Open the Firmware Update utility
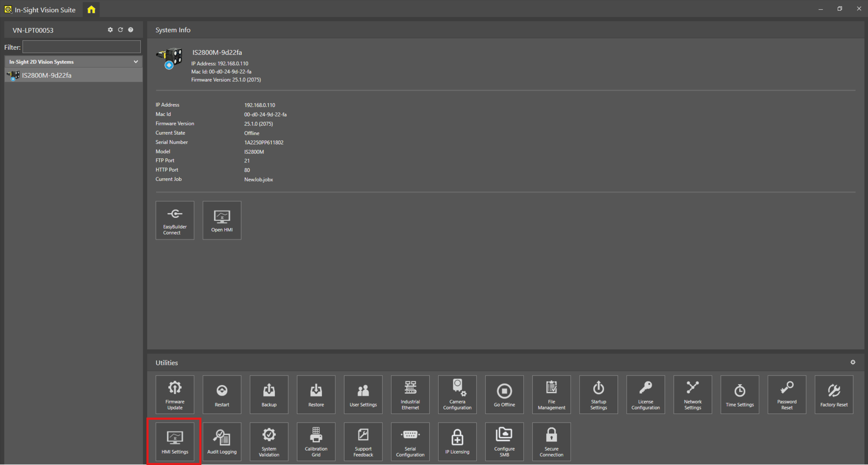This screenshot has width=868, height=465. tap(175, 394)
